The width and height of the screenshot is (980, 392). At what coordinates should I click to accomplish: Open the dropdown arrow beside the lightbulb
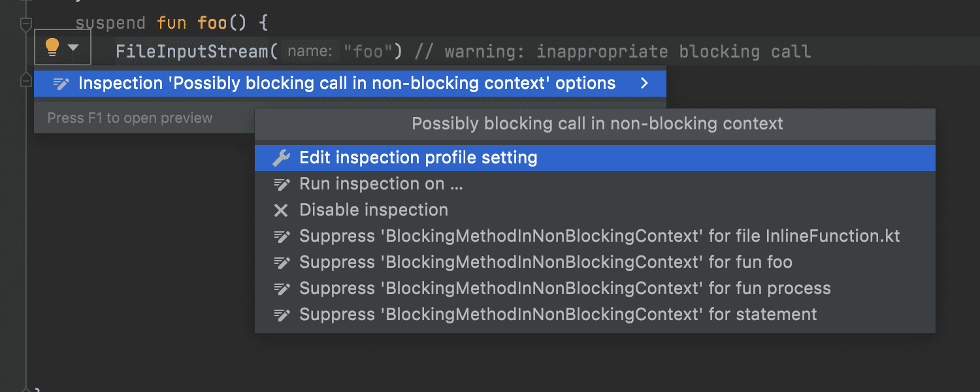click(73, 48)
